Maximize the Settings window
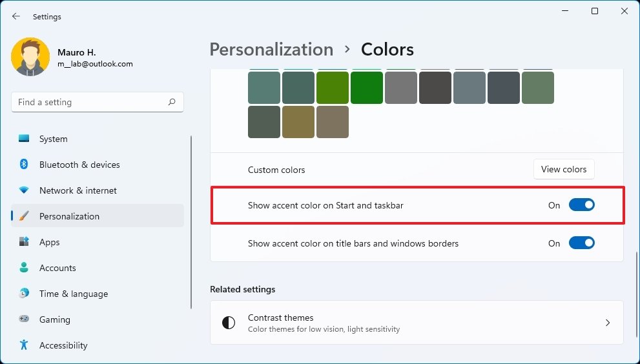The width and height of the screenshot is (640, 364). (x=595, y=11)
